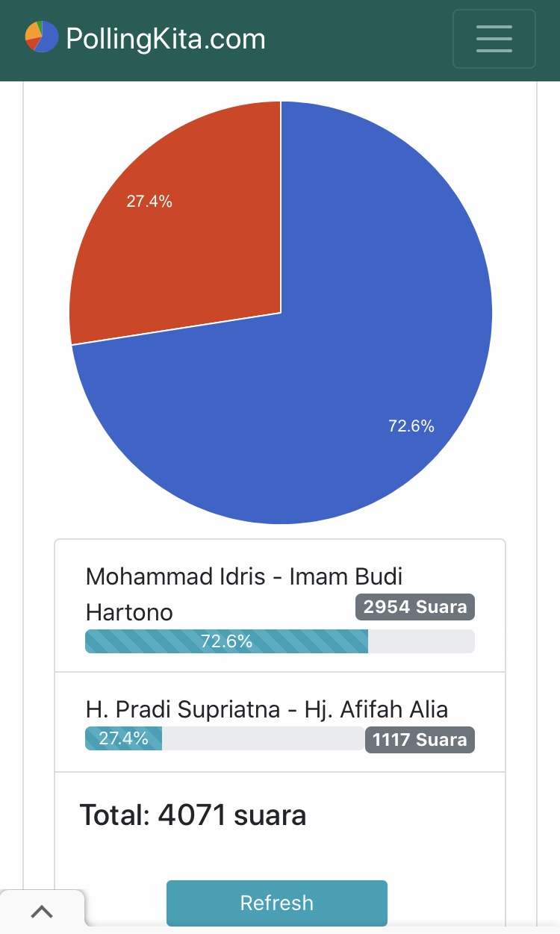Open the PollingKita.com home link

tap(165, 39)
